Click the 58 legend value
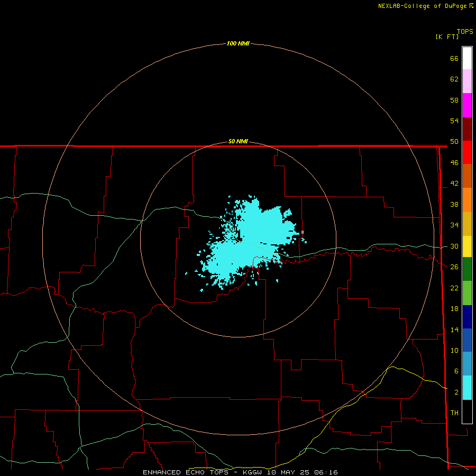This screenshot has height=476, width=476. click(x=454, y=100)
